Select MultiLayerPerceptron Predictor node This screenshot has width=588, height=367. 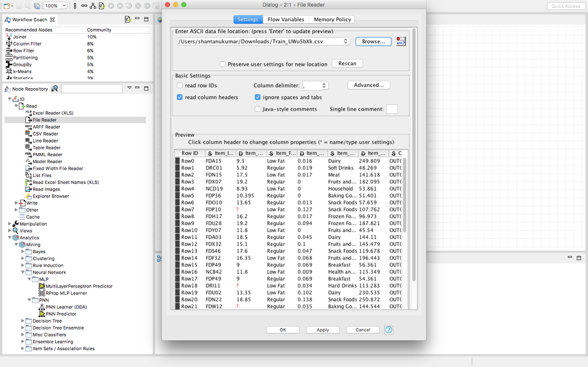click(79, 286)
